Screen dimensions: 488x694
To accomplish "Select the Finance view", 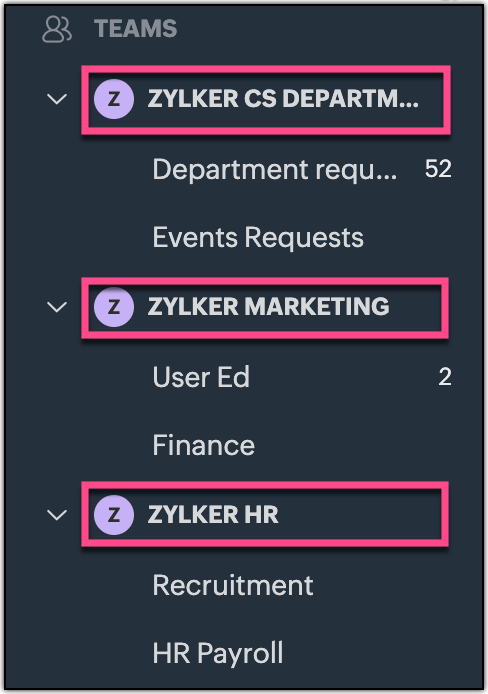I will (x=204, y=445).
